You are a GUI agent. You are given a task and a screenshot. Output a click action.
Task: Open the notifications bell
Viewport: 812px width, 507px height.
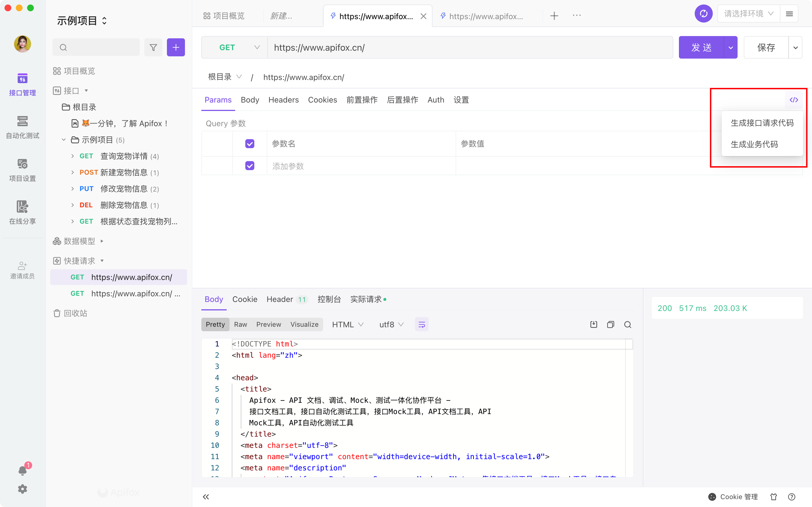(23, 470)
